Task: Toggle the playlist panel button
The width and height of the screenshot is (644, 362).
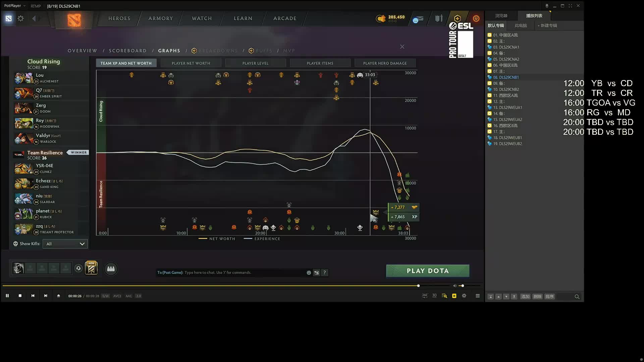Action: pos(454,296)
